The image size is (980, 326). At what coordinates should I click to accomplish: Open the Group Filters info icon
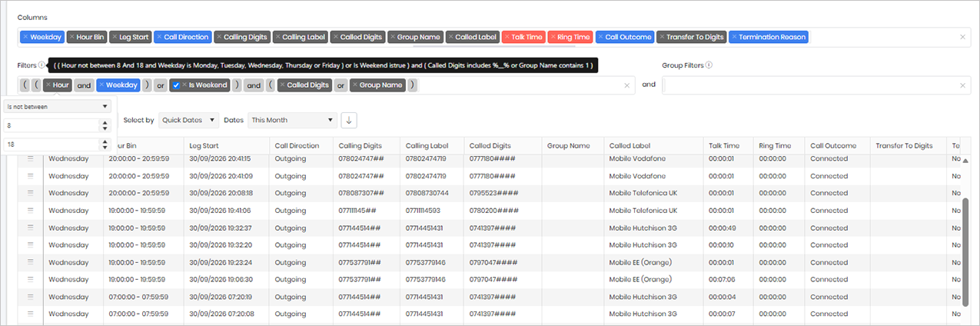coord(709,65)
